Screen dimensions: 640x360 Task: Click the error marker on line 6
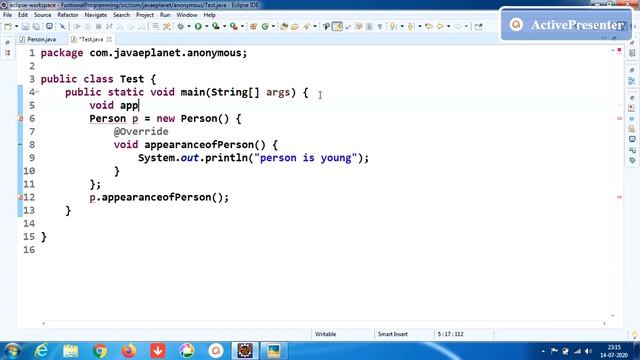pyautogui.click(x=20, y=119)
